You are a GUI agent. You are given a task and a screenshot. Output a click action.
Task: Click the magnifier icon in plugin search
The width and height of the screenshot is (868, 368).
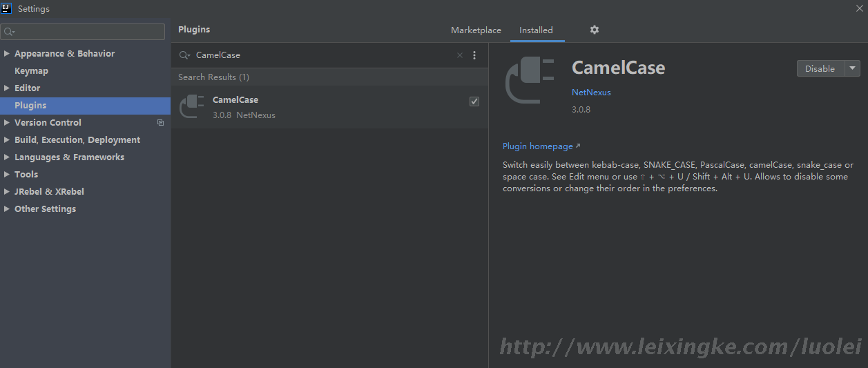point(184,55)
